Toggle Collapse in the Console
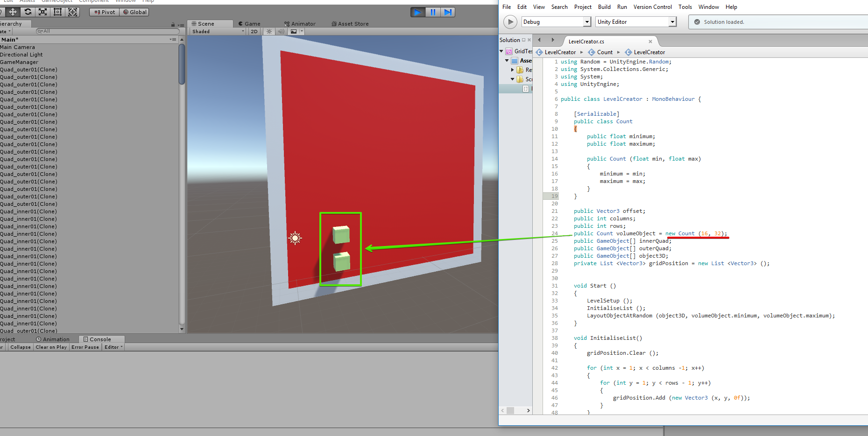This screenshot has height=436, width=868. 21,347
